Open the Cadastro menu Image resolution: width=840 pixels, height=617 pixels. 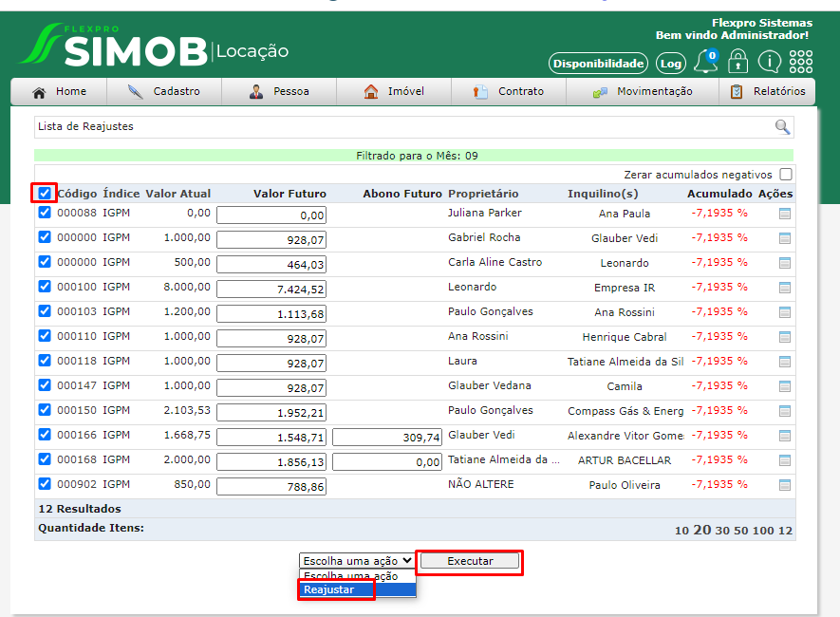point(164,91)
